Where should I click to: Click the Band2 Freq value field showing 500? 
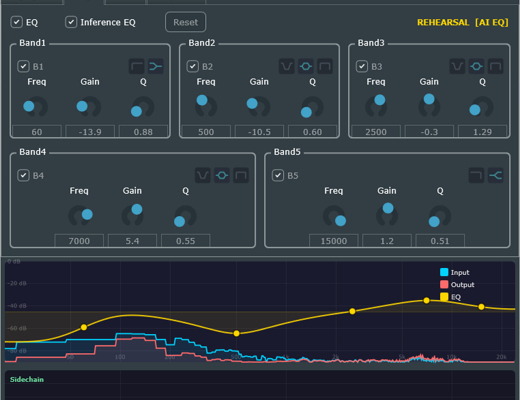206,132
